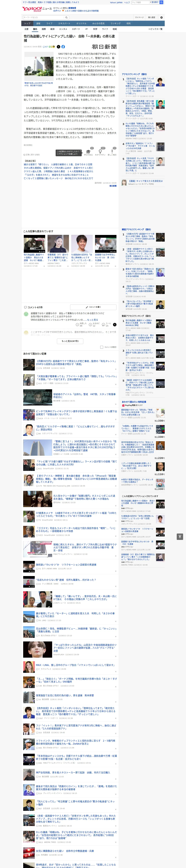
Task: Select the エンタメ category tab
Action: [x=63, y=29]
